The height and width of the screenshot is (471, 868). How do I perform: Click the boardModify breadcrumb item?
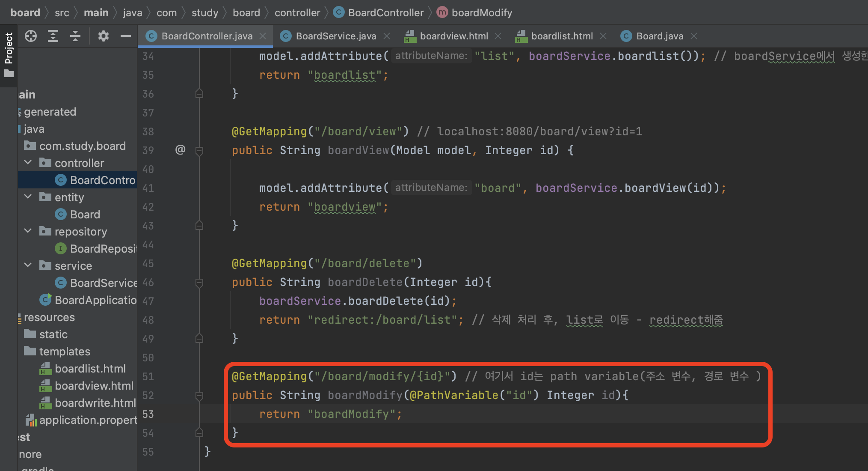pyautogui.click(x=482, y=13)
